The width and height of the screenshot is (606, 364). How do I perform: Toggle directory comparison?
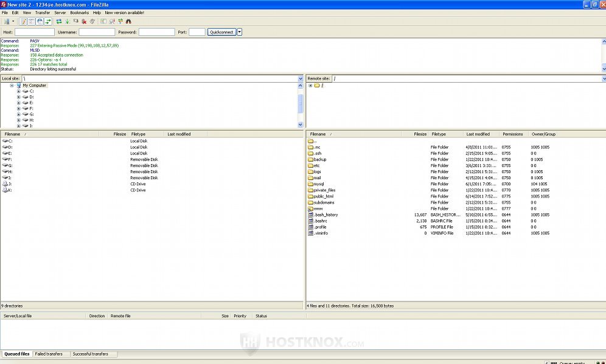[112, 22]
